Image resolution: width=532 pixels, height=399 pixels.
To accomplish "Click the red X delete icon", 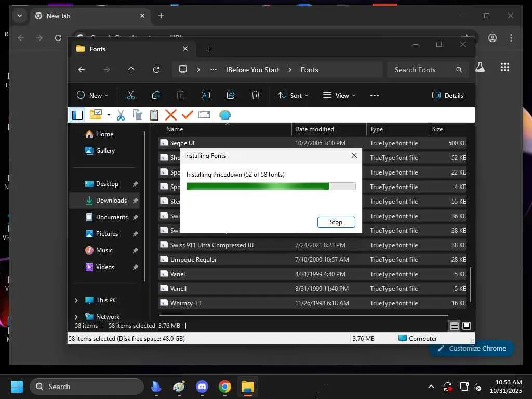I will point(170,115).
